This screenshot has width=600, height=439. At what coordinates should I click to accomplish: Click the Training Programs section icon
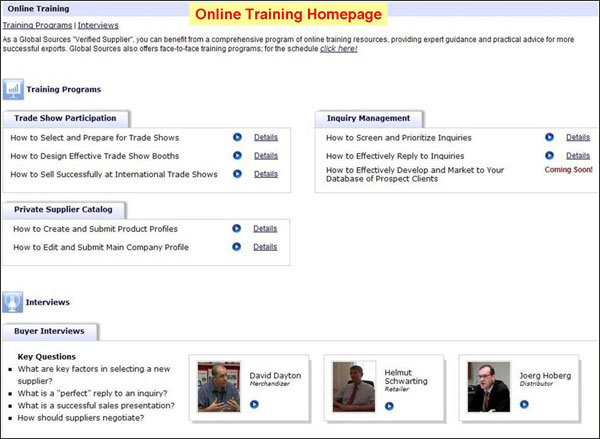[x=13, y=90]
